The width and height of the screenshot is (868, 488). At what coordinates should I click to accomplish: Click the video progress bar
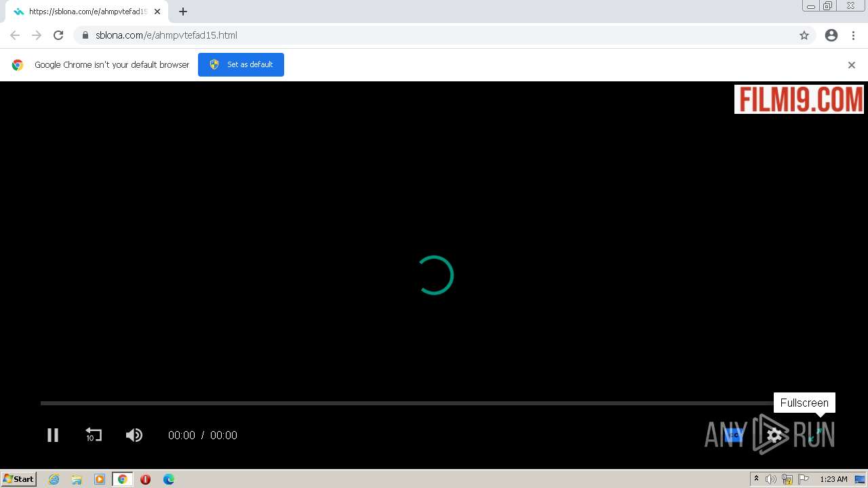click(434, 403)
